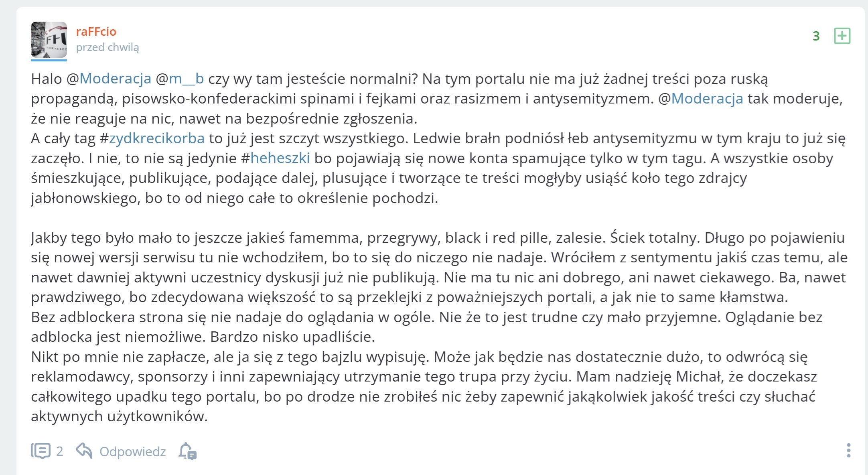This screenshot has height=475, width=868.
Task: Toggle the notification bell for this post
Action: point(187,451)
